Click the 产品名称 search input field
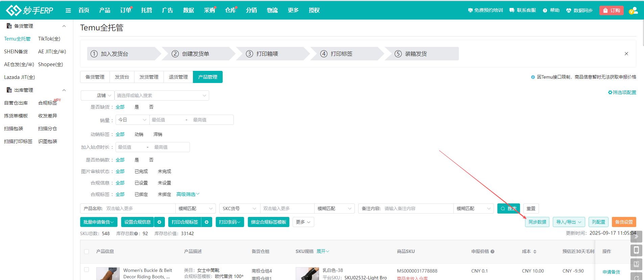This screenshot has width=644, height=280. 140,208
